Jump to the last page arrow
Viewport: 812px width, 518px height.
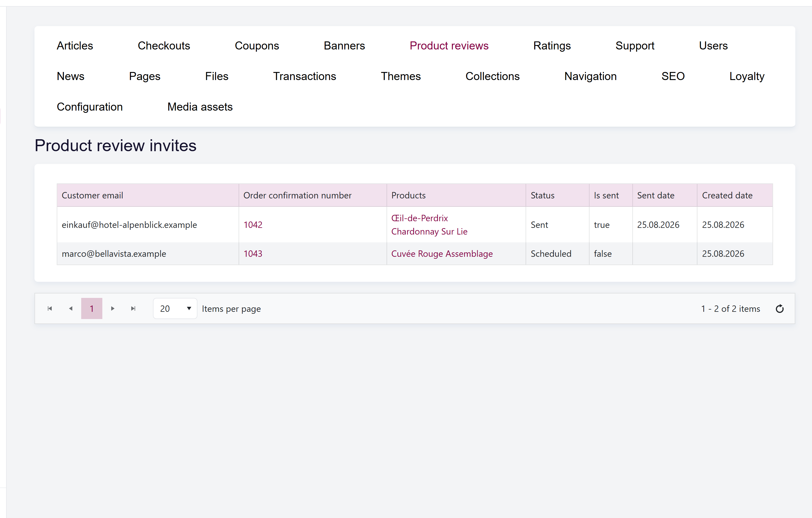click(133, 308)
